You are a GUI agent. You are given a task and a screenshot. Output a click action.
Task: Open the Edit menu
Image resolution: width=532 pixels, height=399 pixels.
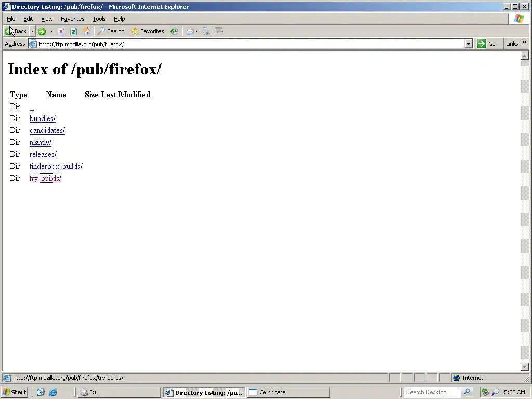click(28, 19)
